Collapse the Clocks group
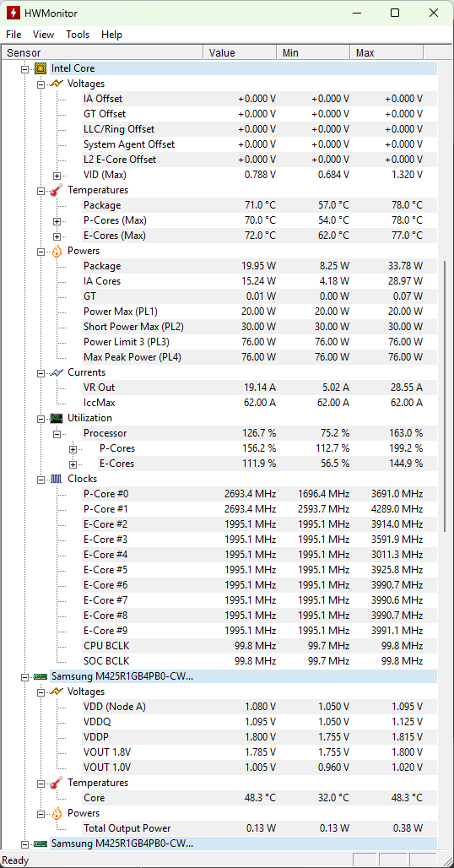 tap(41, 480)
